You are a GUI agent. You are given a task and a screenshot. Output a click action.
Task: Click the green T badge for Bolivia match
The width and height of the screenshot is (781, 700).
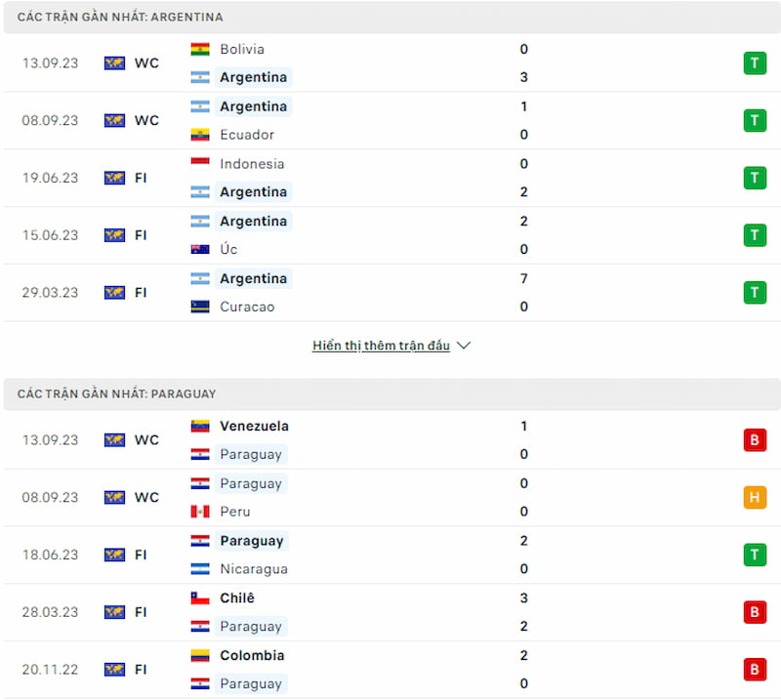[x=755, y=63]
